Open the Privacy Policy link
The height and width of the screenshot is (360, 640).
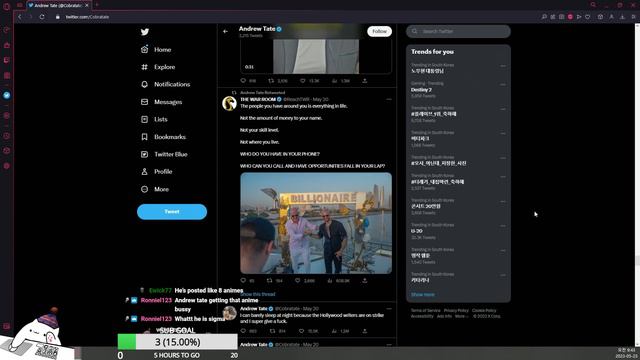click(456, 311)
